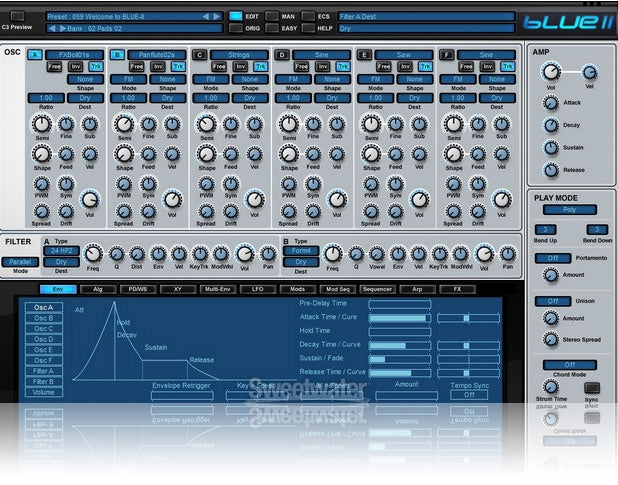618x485 pixels.
Task: Adjust Oscillator B Drift knob
Action: click(149, 212)
